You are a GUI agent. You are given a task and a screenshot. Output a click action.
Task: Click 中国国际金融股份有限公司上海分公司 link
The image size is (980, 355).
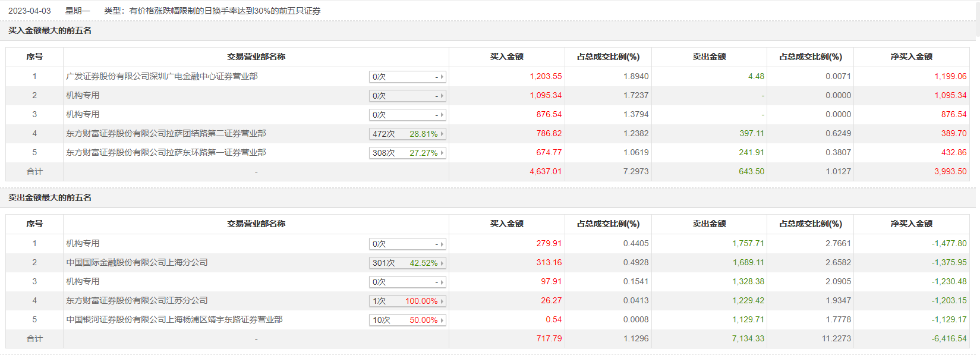pyautogui.click(x=137, y=262)
